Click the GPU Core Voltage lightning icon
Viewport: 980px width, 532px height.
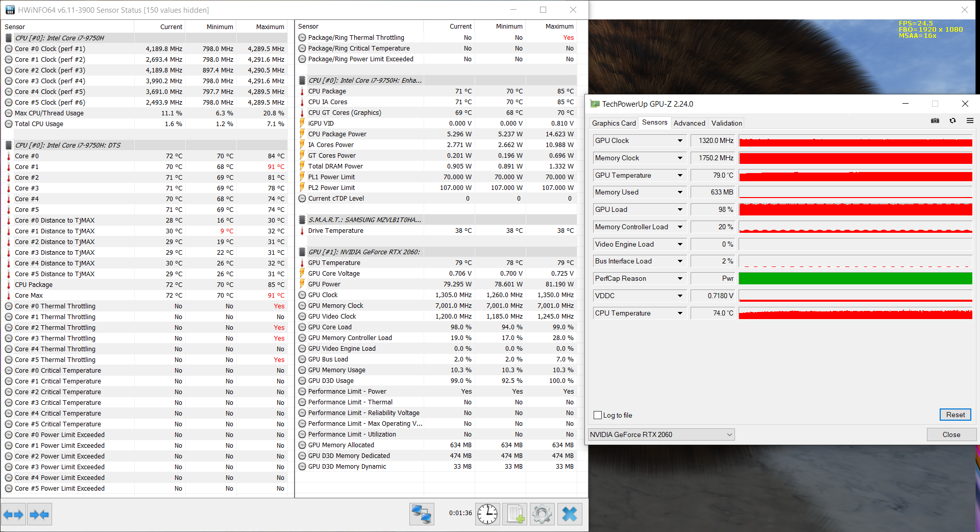point(302,274)
